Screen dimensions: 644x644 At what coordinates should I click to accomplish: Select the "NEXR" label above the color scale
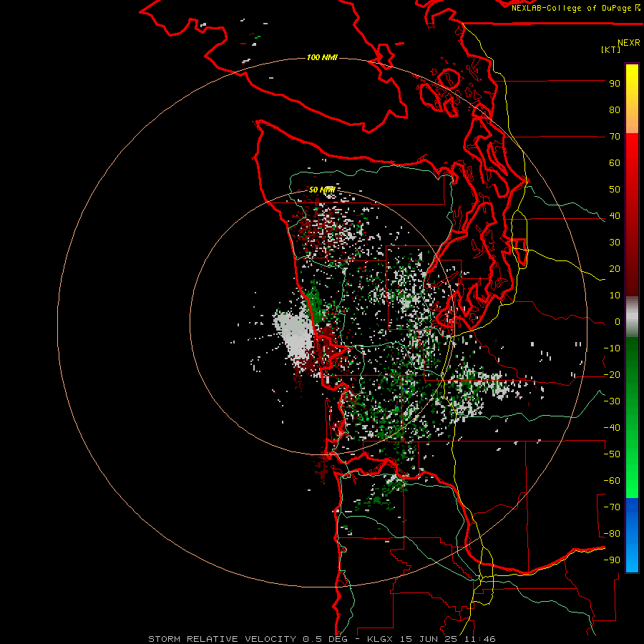click(628, 43)
